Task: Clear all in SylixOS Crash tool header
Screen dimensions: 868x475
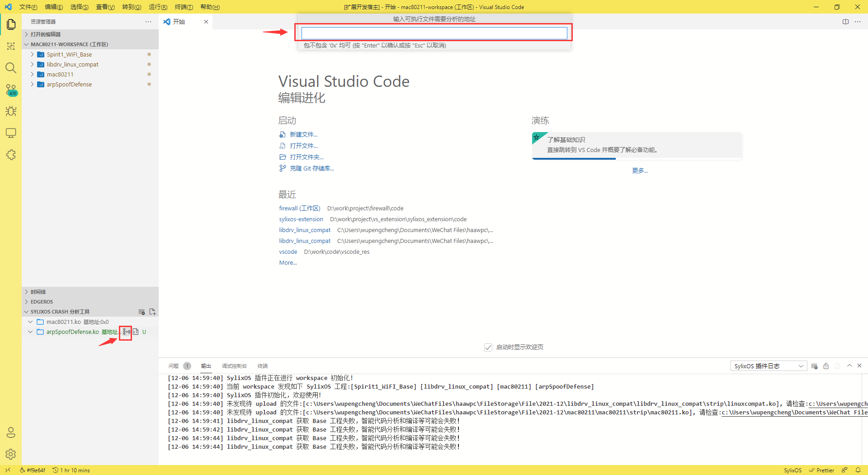Action: [142, 312]
